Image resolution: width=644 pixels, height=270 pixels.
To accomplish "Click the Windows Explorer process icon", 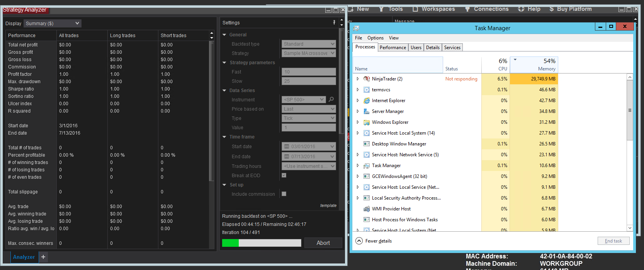I will pos(367,122).
